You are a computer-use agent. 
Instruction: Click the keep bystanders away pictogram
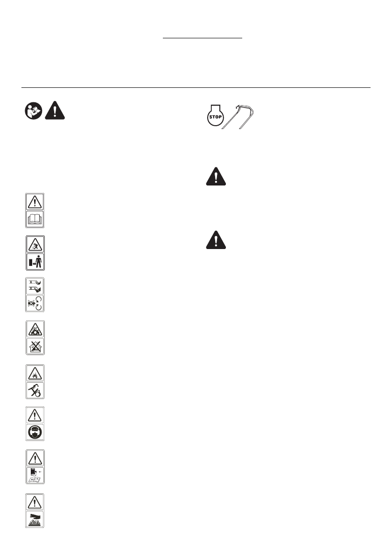(x=35, y=262)
